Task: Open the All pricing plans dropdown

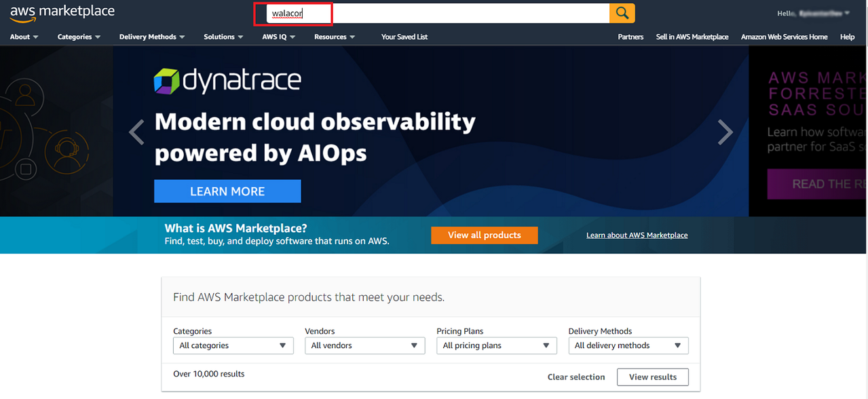Action: (x=497, y=345)
